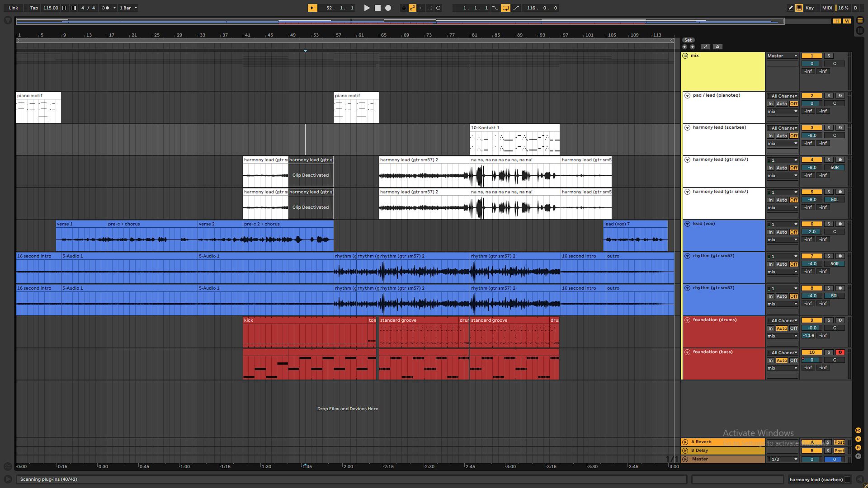Toggle the arrangement Loop switch
The height and width of the screenshot is (488, 868).
pyautogui.click(x=505, y=8)
